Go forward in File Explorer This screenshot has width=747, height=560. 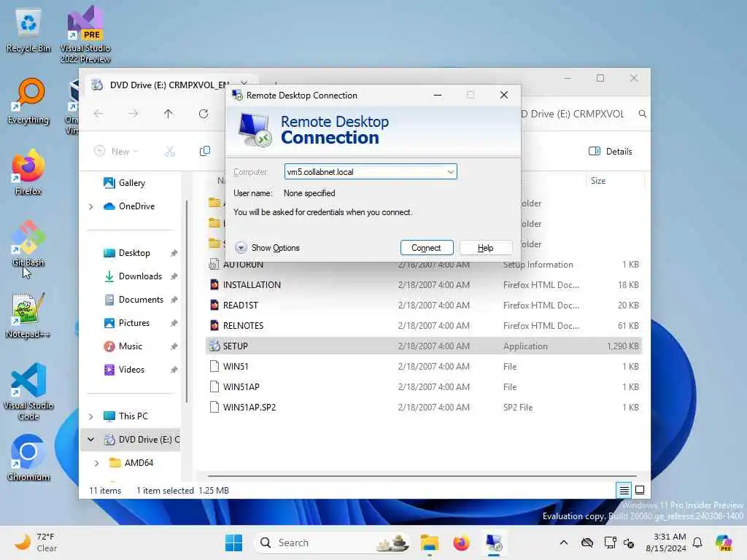click(x=133, y=114)
